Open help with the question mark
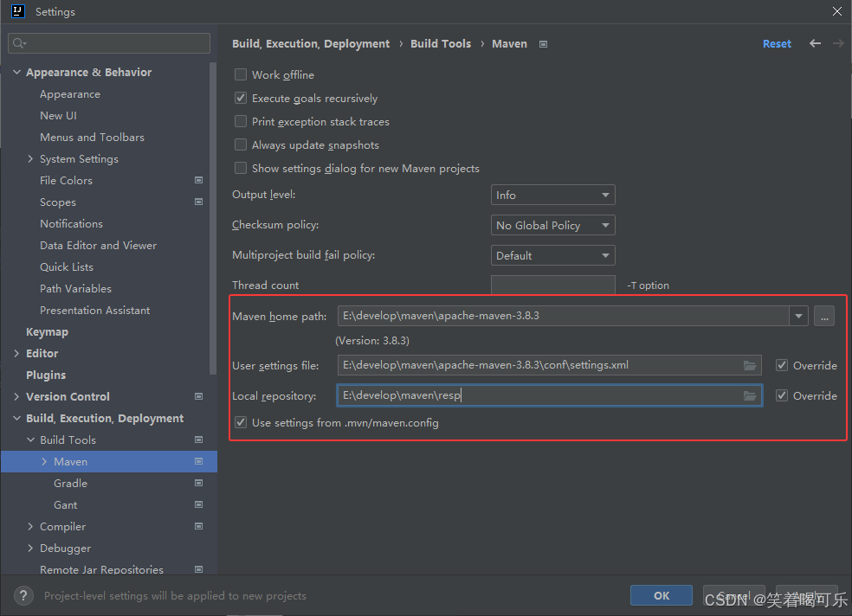This screenshot has height=616, width=852. (x=23, y=596)
